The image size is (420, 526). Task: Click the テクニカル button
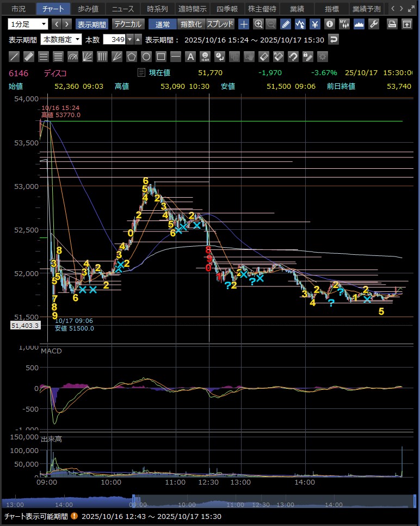pyautogui.click(x=128, y=24)
